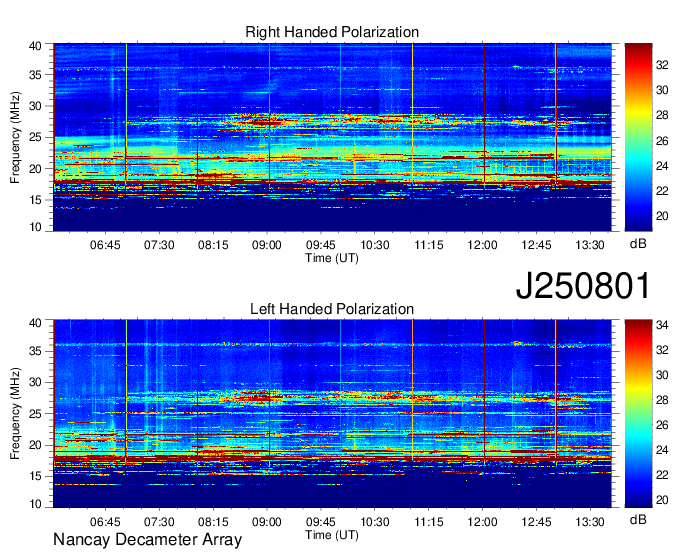
Task: Click the '40' frequency tick on the top plot
Action: tap(35, 46)
